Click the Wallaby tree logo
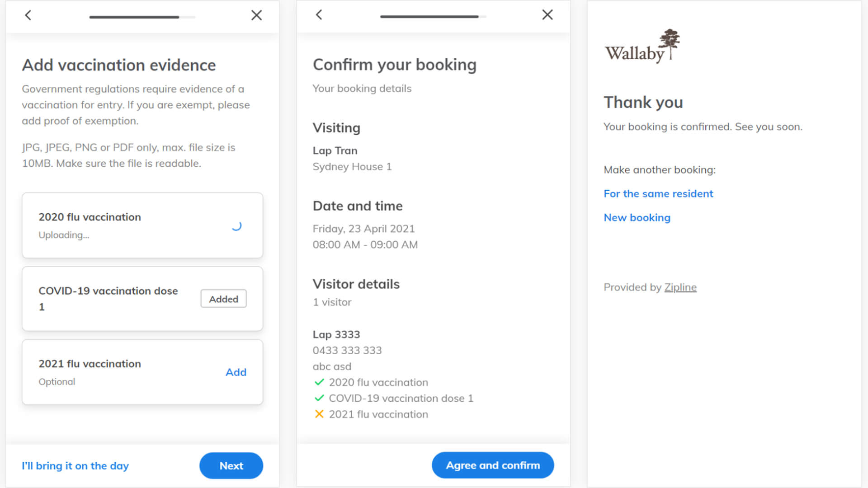Viewport: 868px width, 488px height. 642,46
